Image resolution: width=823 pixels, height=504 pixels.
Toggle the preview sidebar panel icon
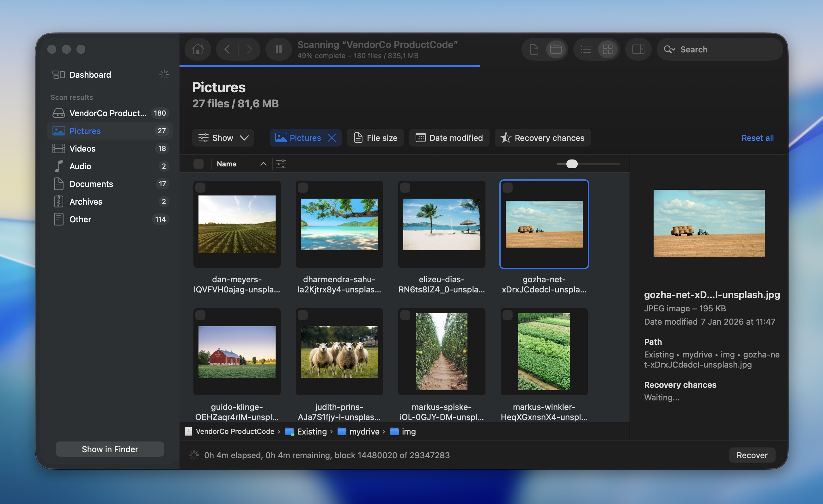click(638, 49)
